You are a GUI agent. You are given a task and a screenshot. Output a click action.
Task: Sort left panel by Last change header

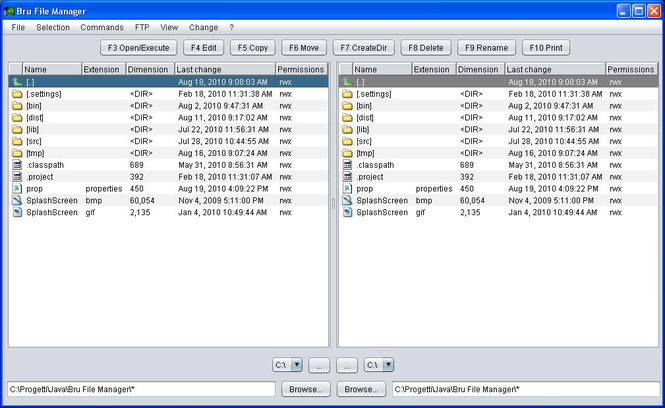(225, 70)
